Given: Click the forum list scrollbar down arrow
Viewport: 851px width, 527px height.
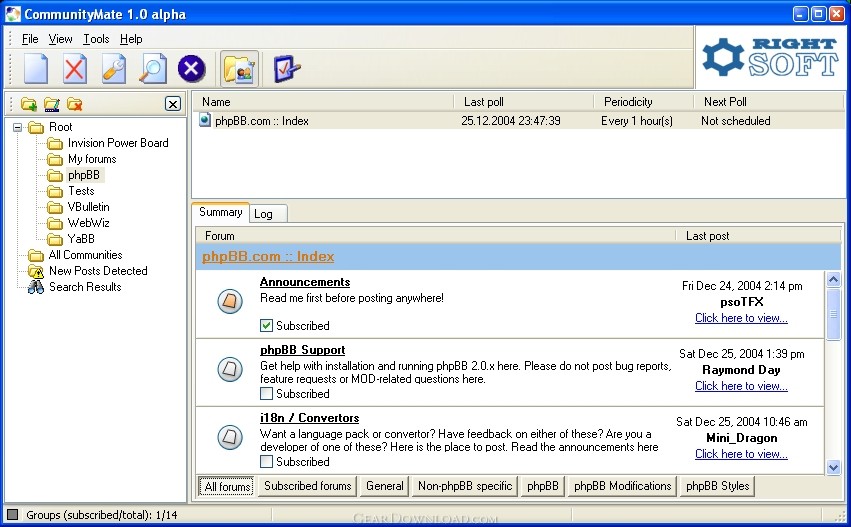Looking at the screenshot, I should (x=834, y=467).
